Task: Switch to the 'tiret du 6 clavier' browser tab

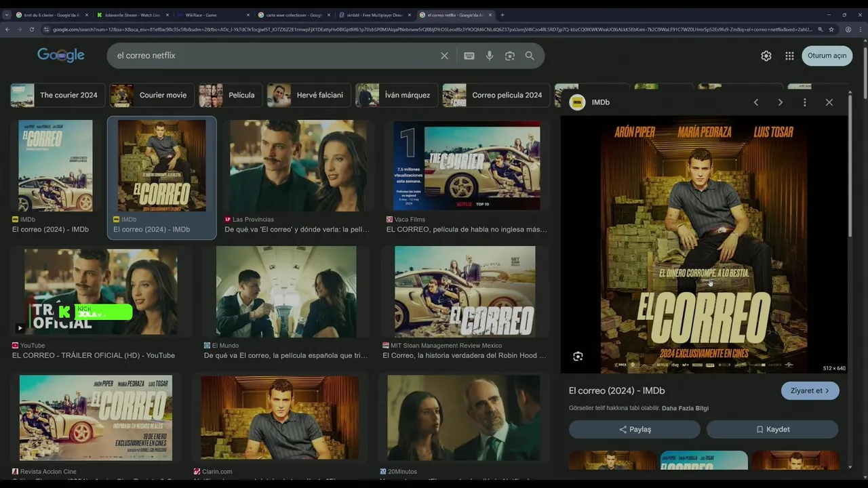Action: click(x=52, y=15)
